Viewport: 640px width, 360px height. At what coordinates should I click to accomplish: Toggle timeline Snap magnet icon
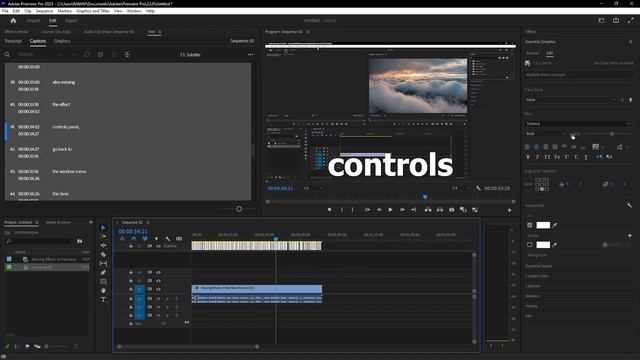[133, 239]
